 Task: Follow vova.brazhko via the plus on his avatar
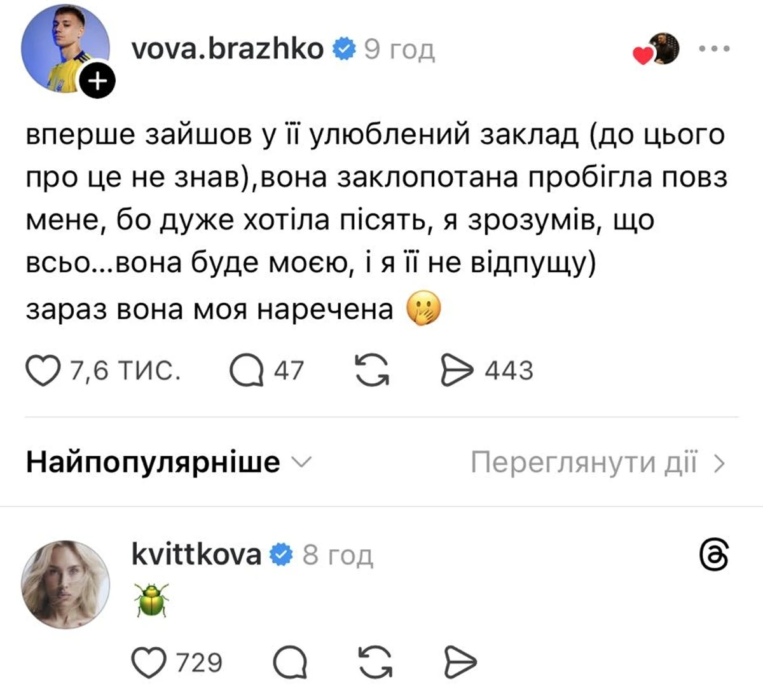click(x=97, y=81)
